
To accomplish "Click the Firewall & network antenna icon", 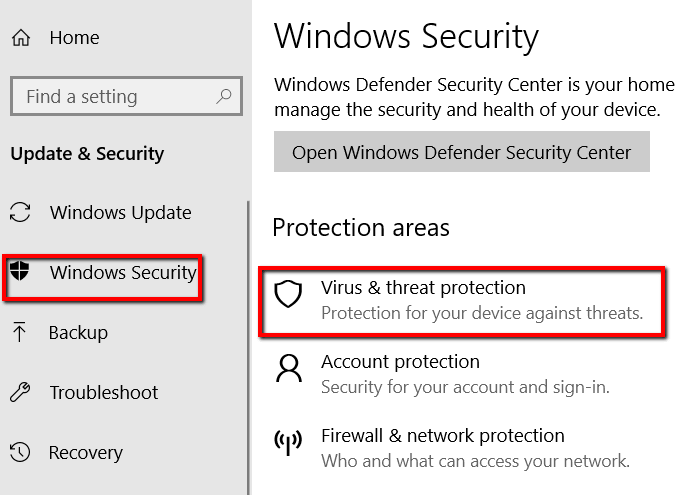I will click(288, 442).
